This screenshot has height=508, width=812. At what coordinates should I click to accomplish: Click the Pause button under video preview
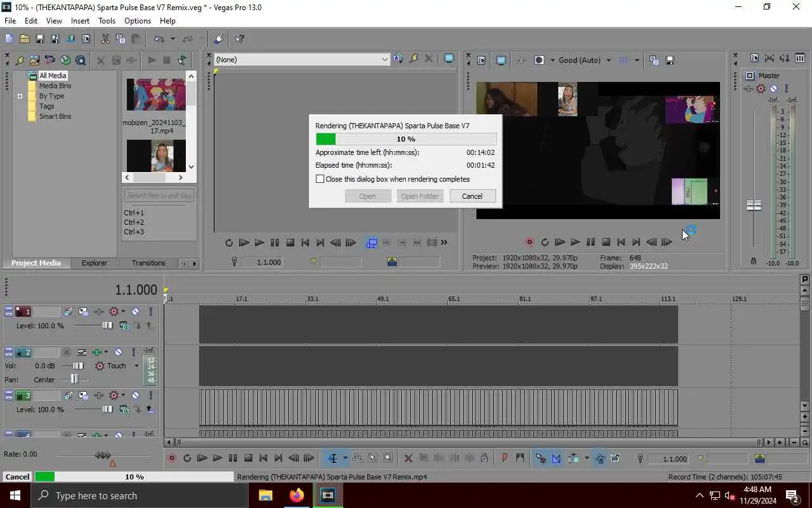[x=591, y=242]
